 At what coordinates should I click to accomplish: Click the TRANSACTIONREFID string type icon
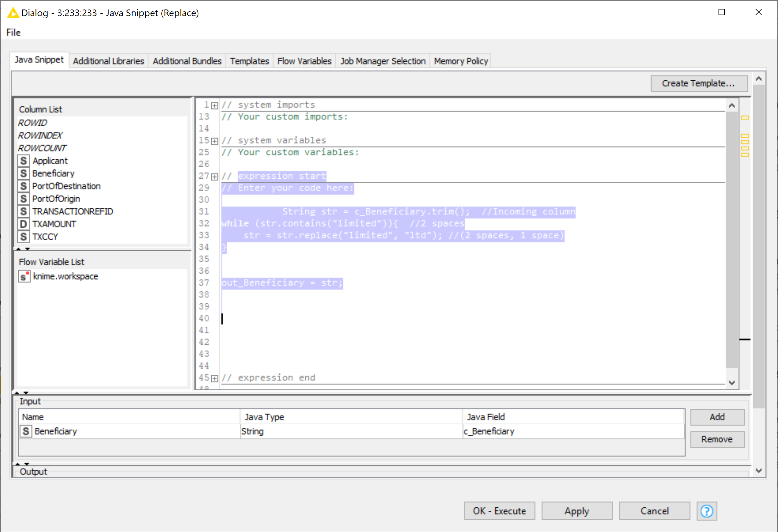(23, 212)
